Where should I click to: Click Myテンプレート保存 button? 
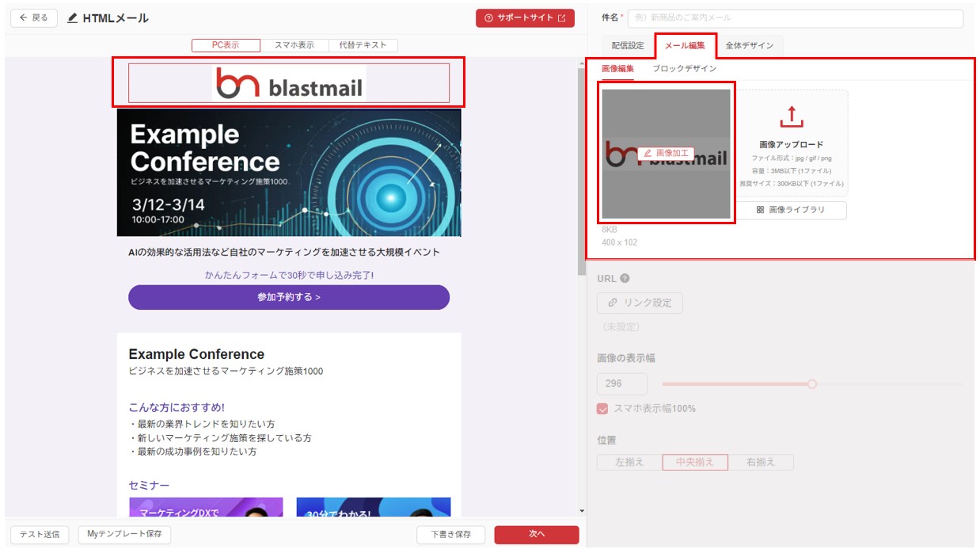click(x=124, y=535)
